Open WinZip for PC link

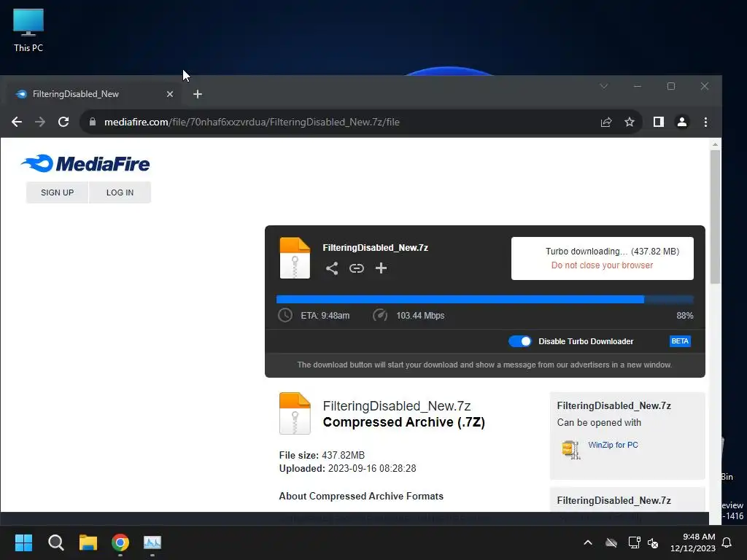613,445
